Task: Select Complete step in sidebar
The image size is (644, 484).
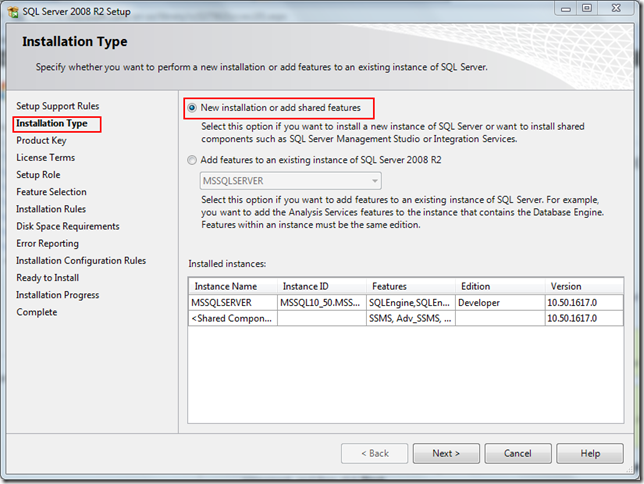Action: (x=37, y=312)
